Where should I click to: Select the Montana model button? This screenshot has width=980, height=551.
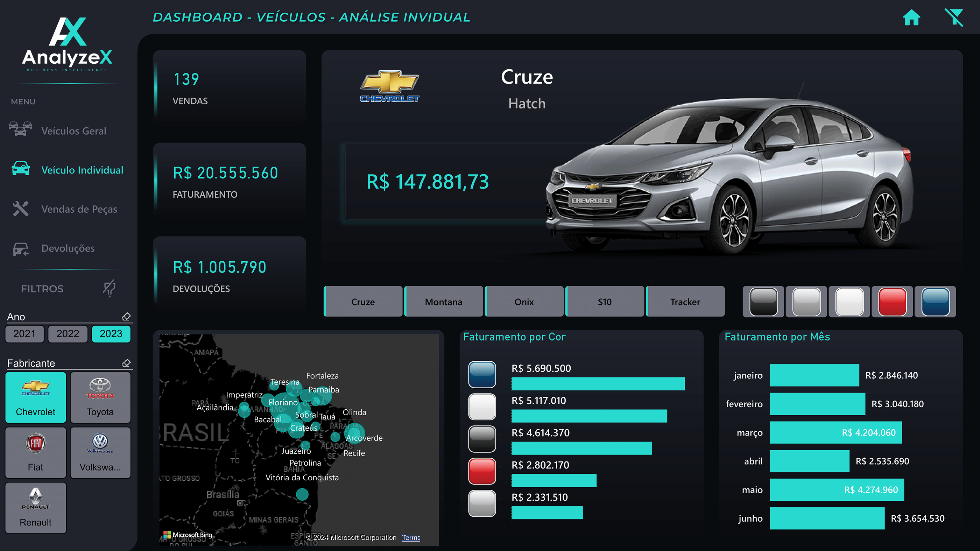[x=444, y=301]
